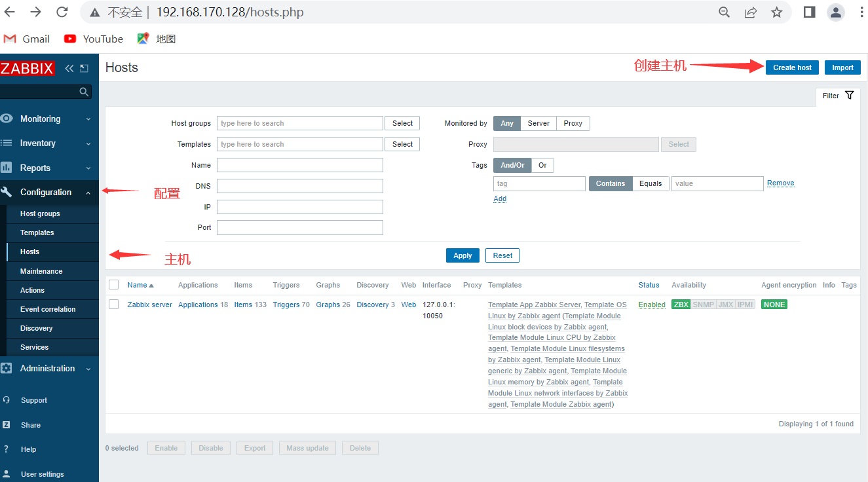
Task: Click the Host groups search field
Action: pos(300,123)
